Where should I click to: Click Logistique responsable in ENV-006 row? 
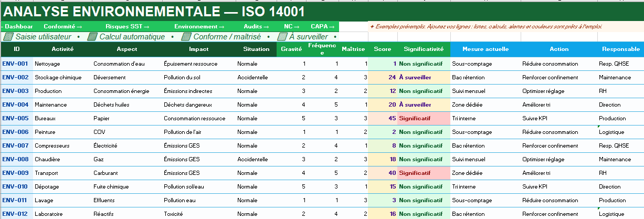coord(621,132)
